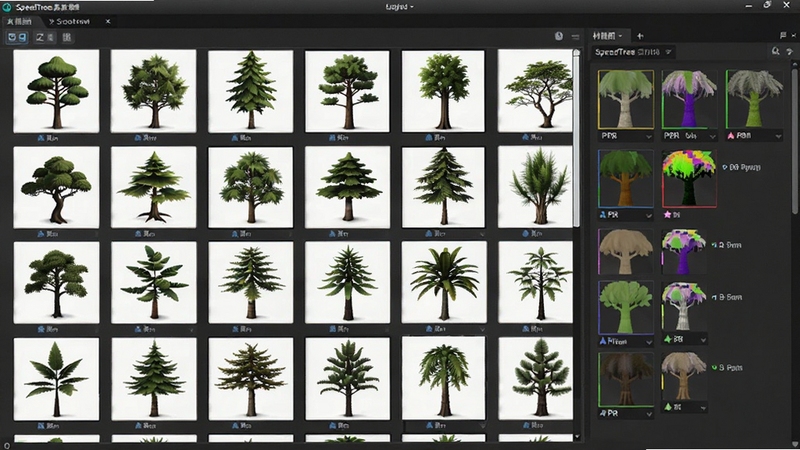Open the dropdown under the grey-canopy olive-trunk tree
Image resolution: width=800 pixels, height=450 pixels.
pyautogui.click(x=778, y=136)
